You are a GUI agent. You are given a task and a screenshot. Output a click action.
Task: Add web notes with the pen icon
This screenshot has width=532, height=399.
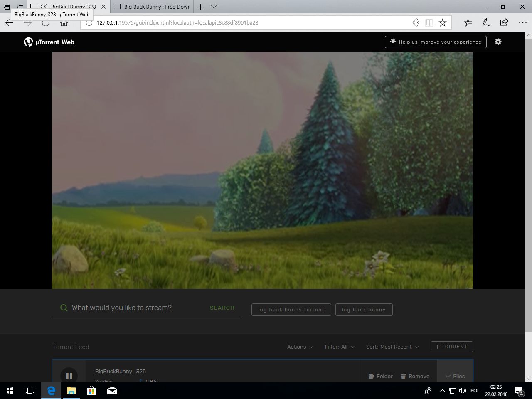(486, 23)
